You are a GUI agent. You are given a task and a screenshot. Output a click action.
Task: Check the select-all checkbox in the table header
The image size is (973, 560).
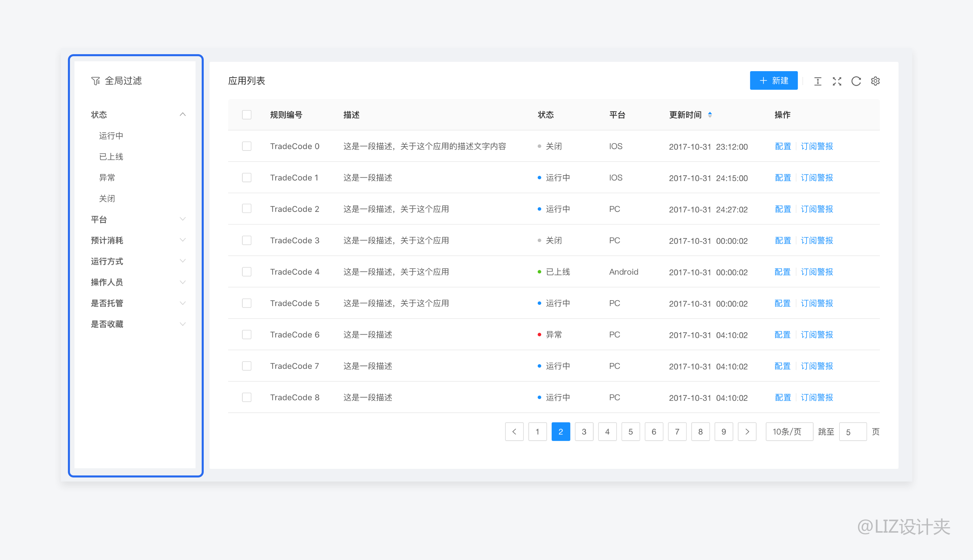(247, 115)
